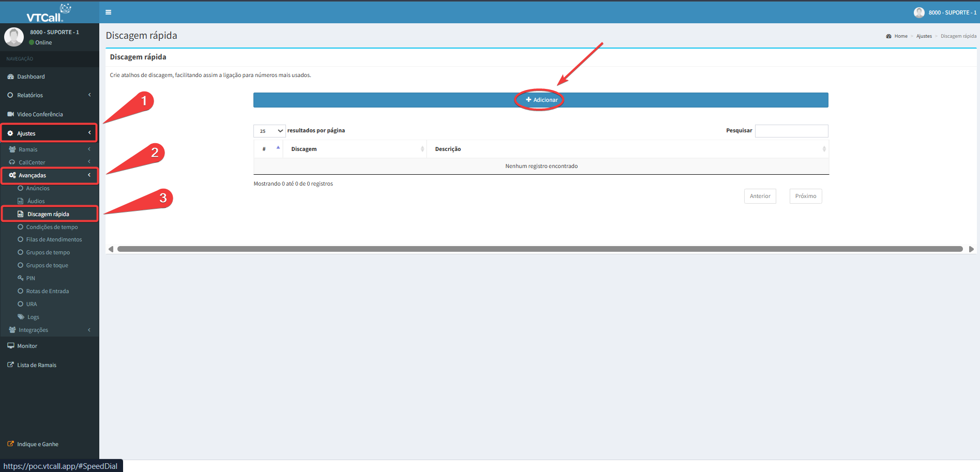Click the hamburger menu toggle icon
The width and height of the screenshot is (980, 472).
pos(108,12)
